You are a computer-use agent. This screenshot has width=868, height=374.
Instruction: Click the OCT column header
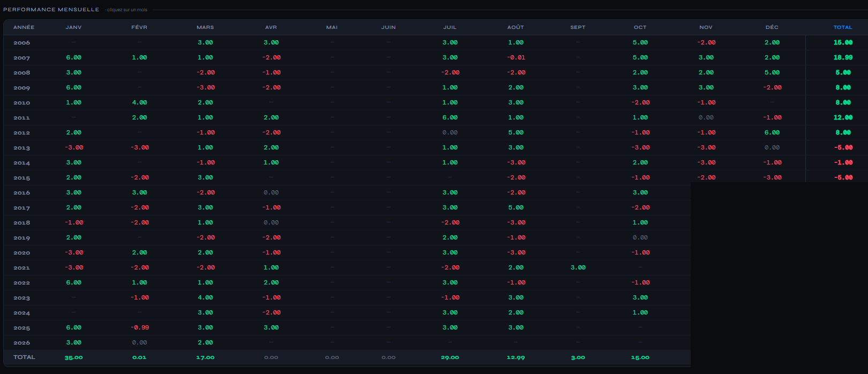point(640,27)
